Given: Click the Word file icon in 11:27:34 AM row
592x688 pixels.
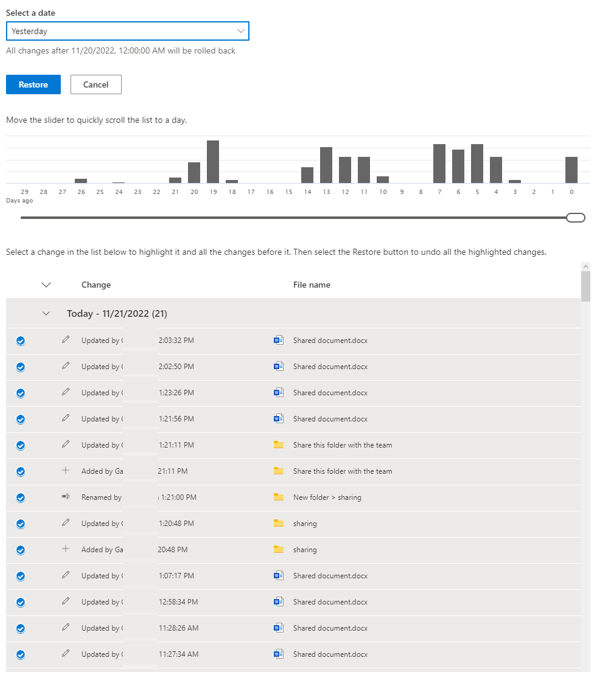Looking at the screenshot, I should [x=278, y=654].
